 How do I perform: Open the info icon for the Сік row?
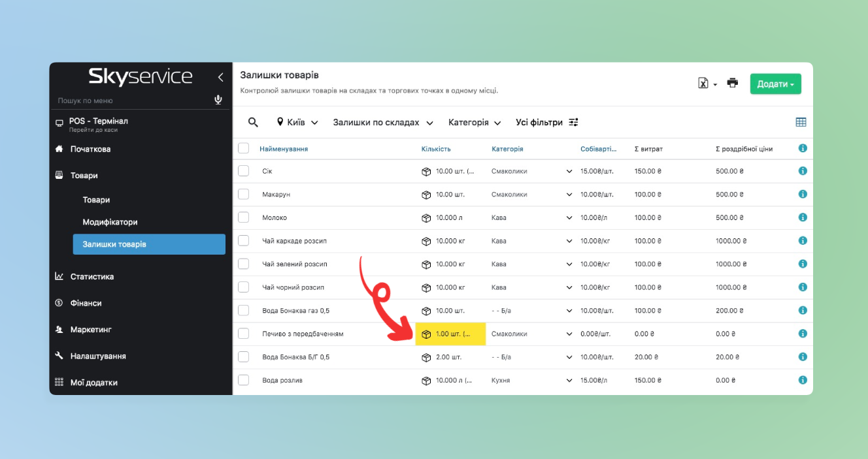tap(803, 171)
